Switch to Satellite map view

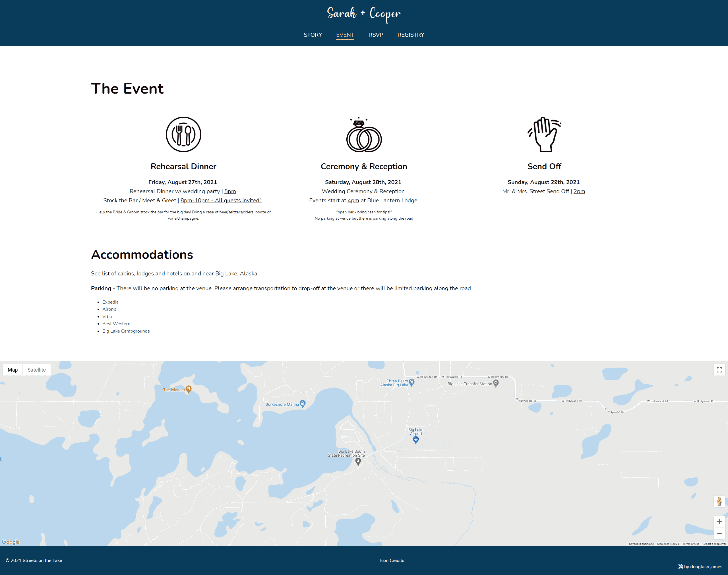click(x=36, y=370)
